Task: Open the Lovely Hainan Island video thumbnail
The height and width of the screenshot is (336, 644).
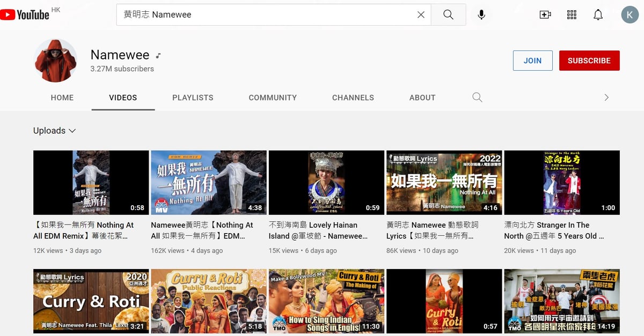Action: coord(326,183)
